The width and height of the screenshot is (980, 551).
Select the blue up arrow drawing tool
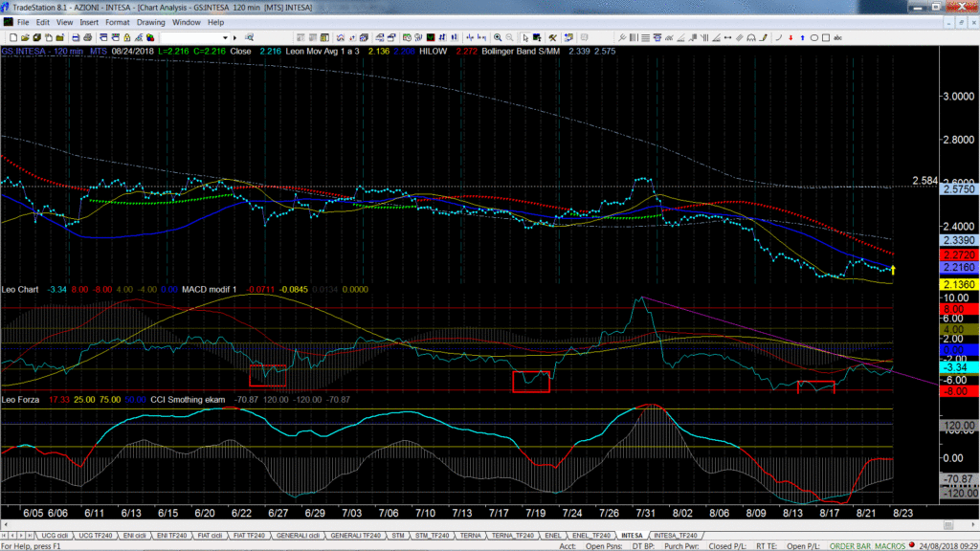(x=803, y=37)
